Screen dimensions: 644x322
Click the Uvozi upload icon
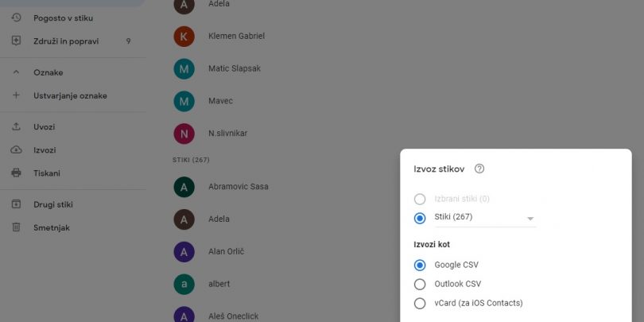16,126
